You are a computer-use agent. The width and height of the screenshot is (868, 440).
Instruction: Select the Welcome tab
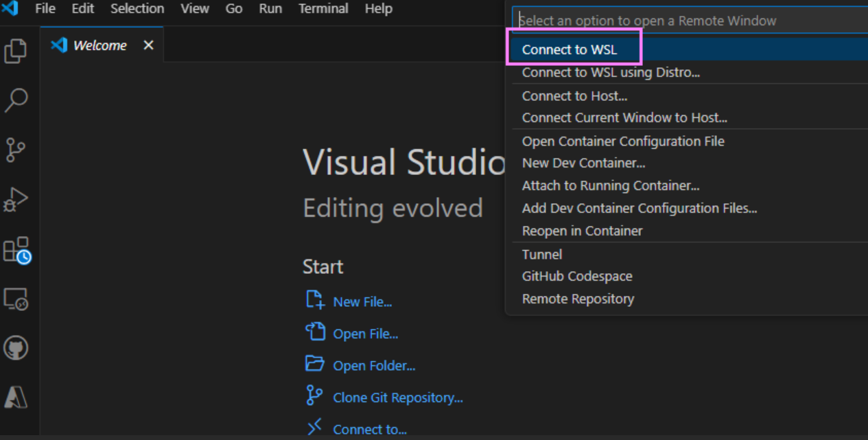click(x=99, y=45)
